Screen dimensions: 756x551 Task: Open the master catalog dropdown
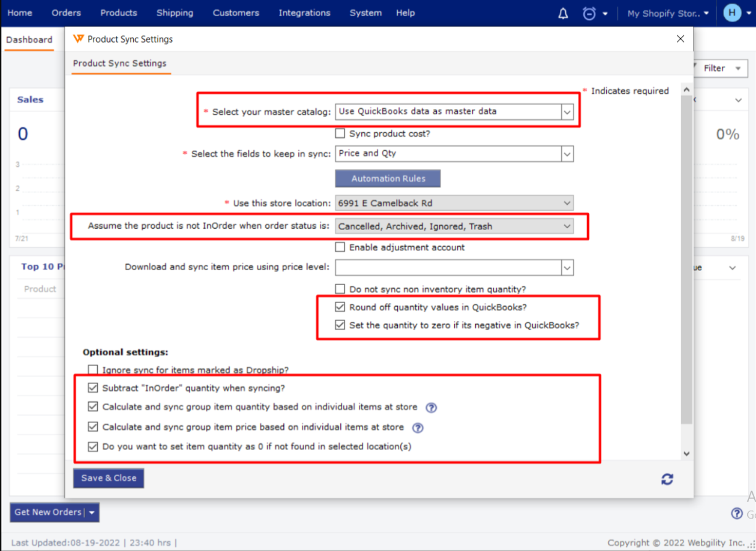pos(566,112)
